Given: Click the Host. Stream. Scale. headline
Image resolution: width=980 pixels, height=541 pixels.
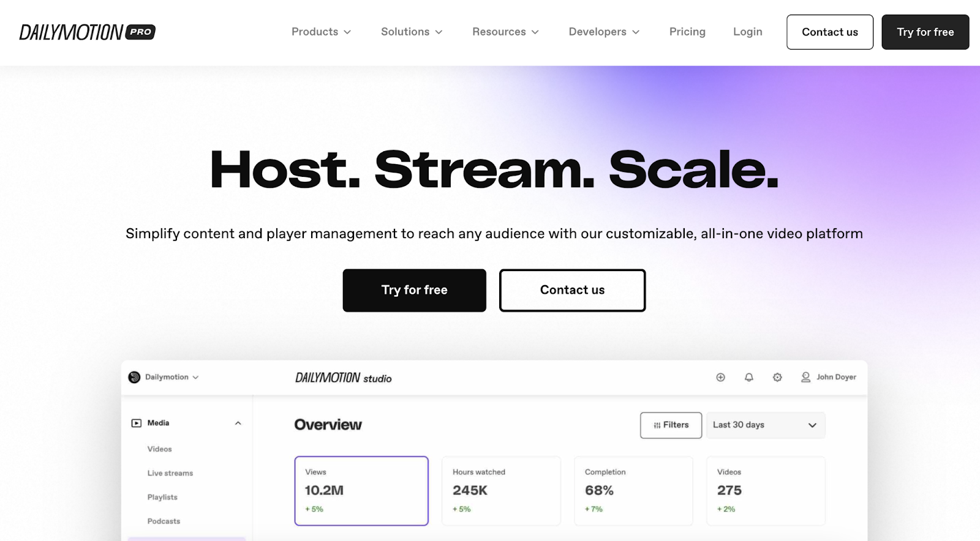Looking at the screenshot, I should (494, 170).
